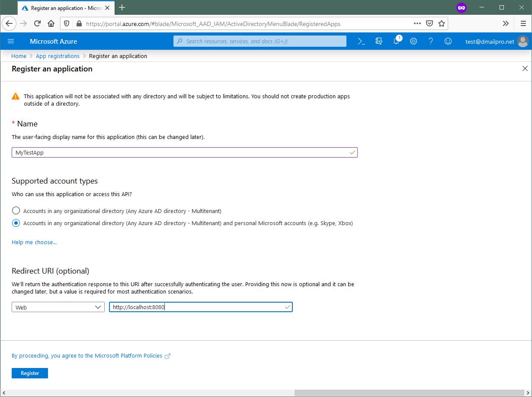532x397 pixels.
Task: Click the Microsoft Azure logo text
Action: click(x=54, y=41)
